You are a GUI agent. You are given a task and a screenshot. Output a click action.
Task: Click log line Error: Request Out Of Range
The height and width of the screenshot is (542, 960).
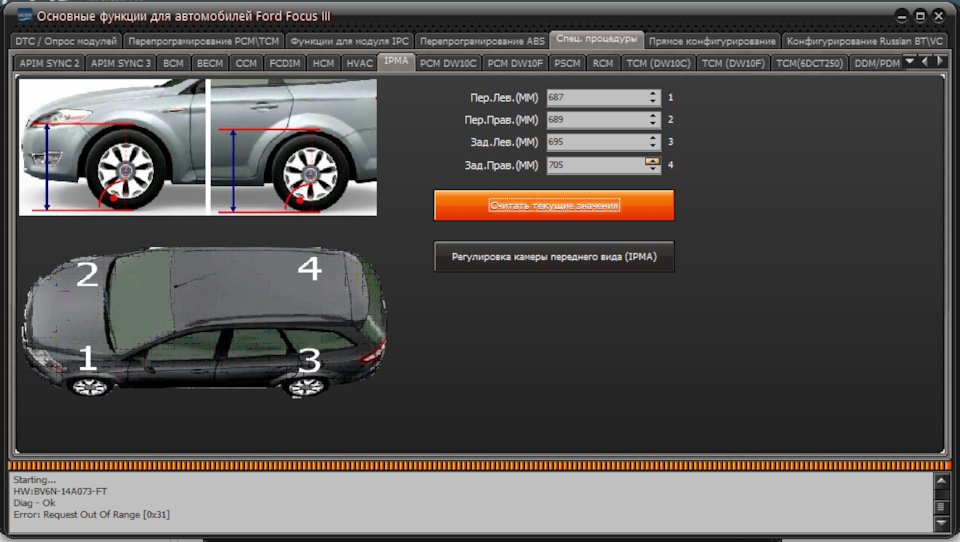pos(92,514)
